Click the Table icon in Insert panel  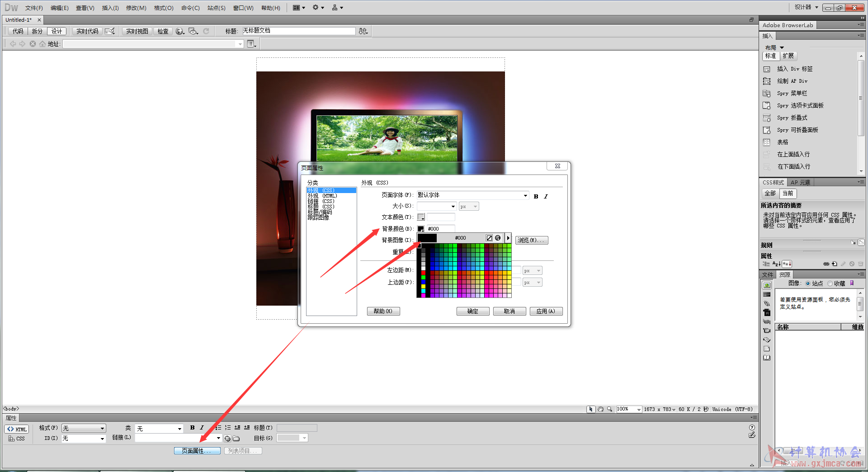pyautogui.click(x=767, y=142)
